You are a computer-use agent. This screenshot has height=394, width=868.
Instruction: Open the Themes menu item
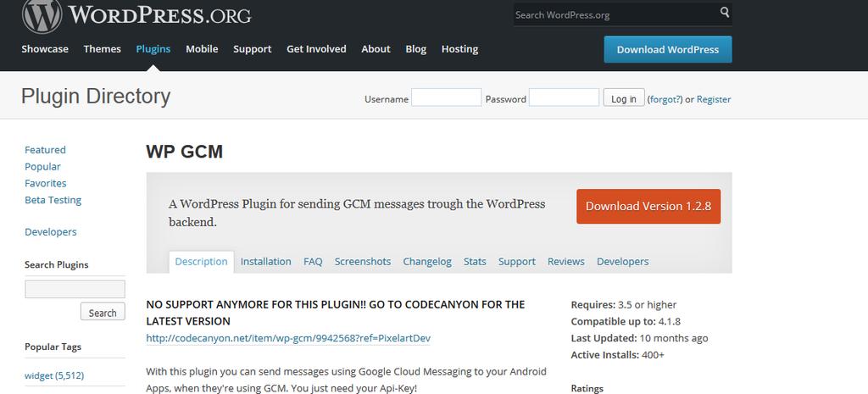102,49
